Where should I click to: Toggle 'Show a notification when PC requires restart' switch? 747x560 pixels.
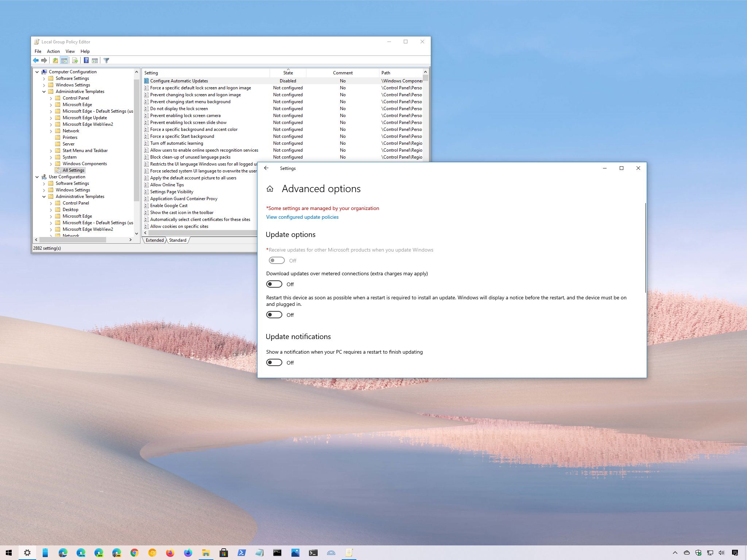(274, 362)
